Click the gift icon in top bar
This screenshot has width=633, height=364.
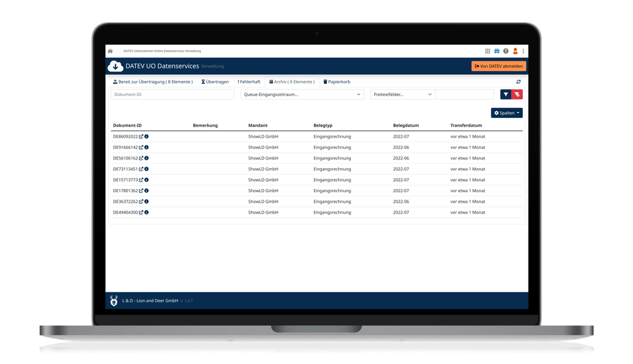pyautogui.click(x=497, y=51)
